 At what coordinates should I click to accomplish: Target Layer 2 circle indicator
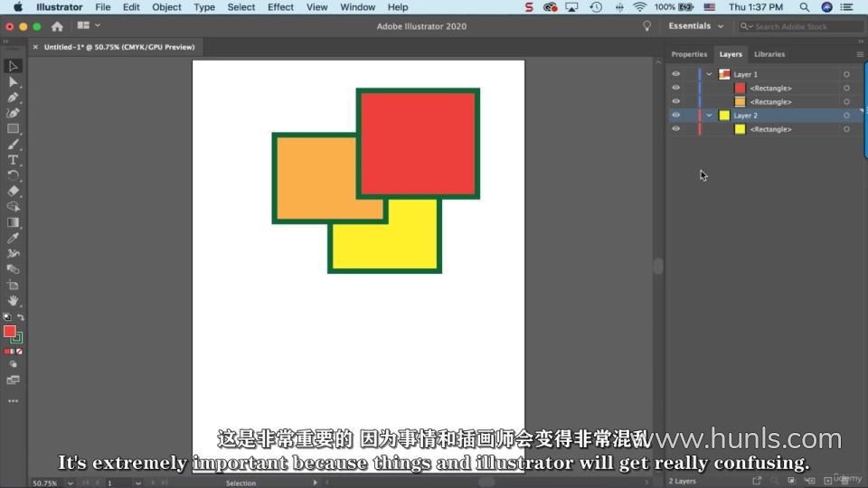click(846, 115)
